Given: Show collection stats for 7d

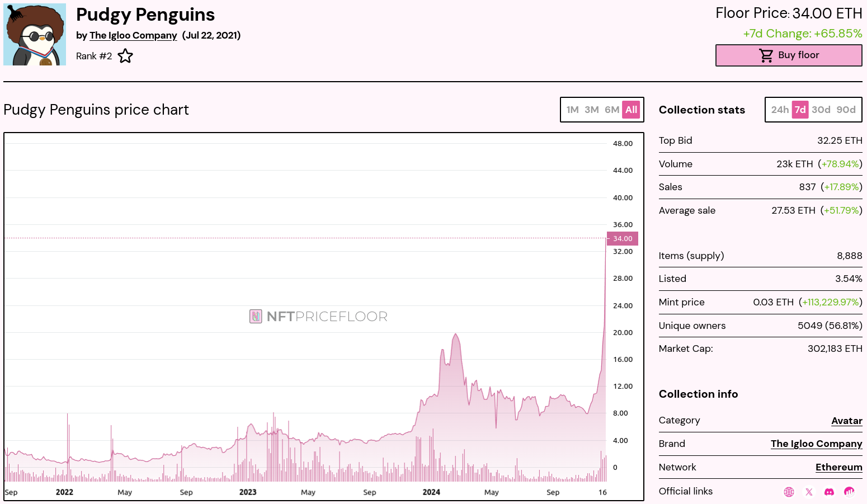Looking at the screenshot, I should (x=800, y=110).
